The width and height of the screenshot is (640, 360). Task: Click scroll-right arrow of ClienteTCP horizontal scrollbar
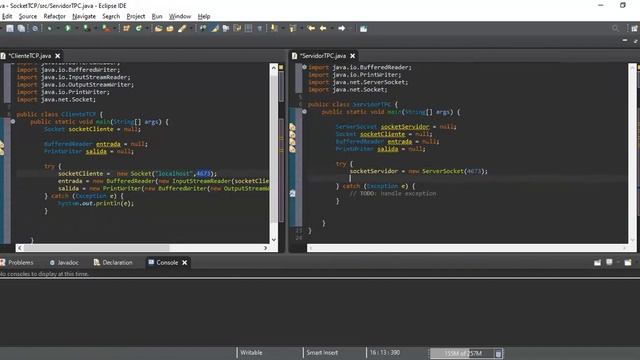(265, 248)
